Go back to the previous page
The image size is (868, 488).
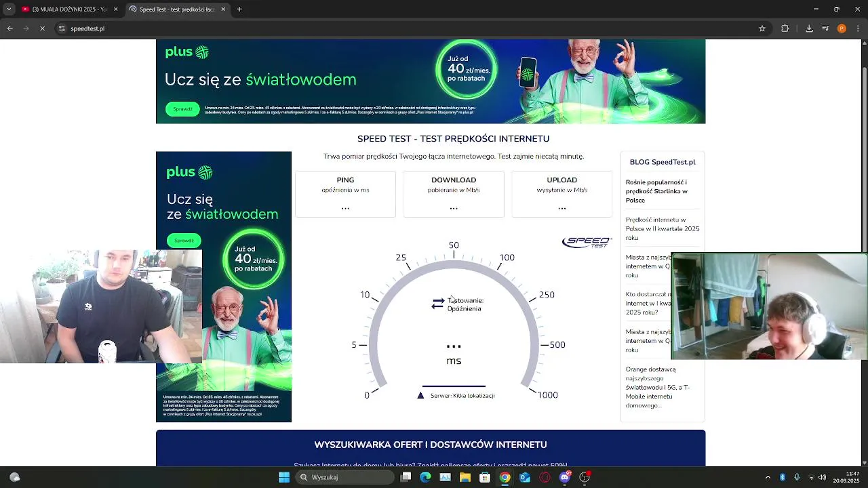(9, 28)
